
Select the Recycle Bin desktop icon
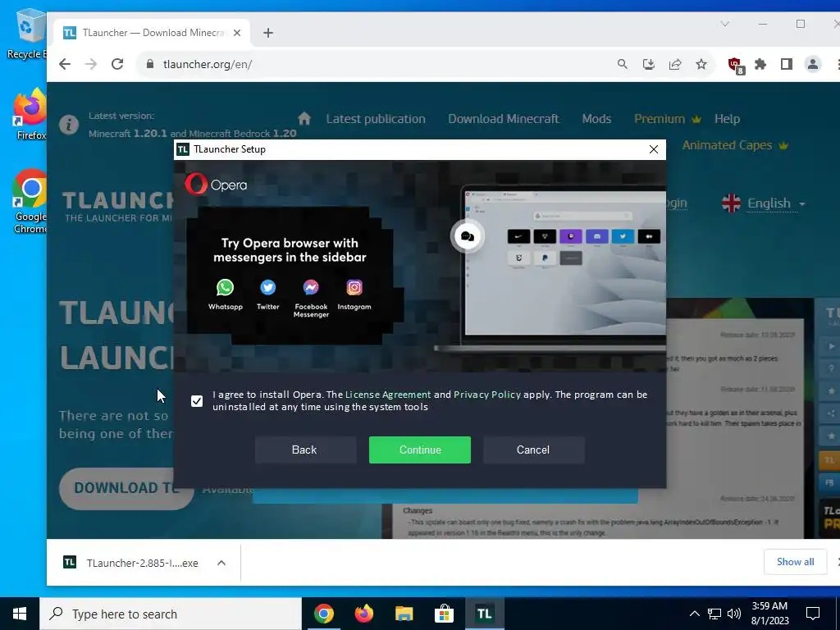coord(27,34)
